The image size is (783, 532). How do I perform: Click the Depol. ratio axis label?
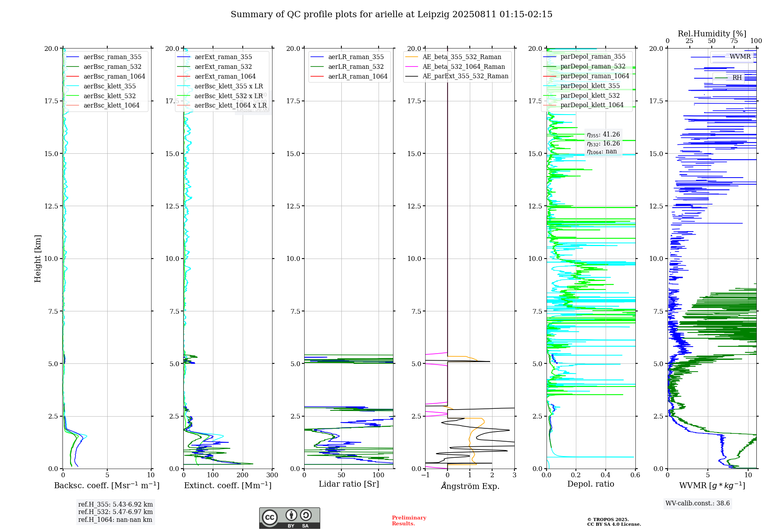(x=591, y=484)
